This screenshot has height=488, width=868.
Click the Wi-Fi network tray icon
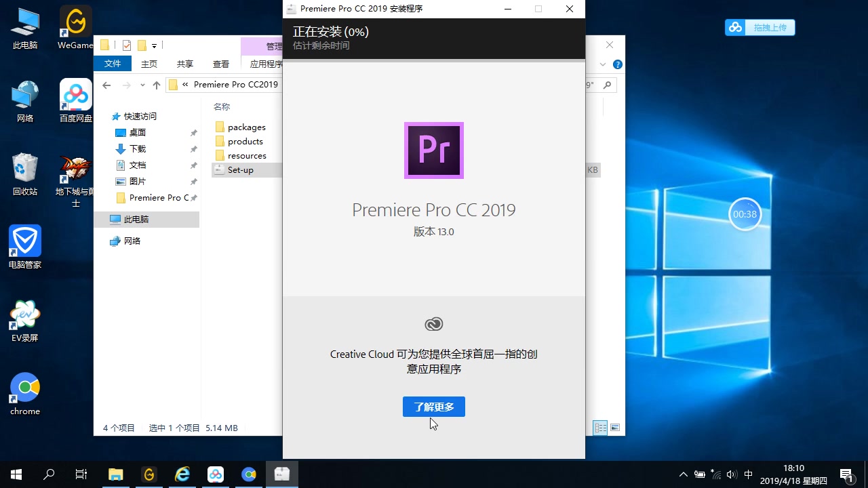[716, 474]
